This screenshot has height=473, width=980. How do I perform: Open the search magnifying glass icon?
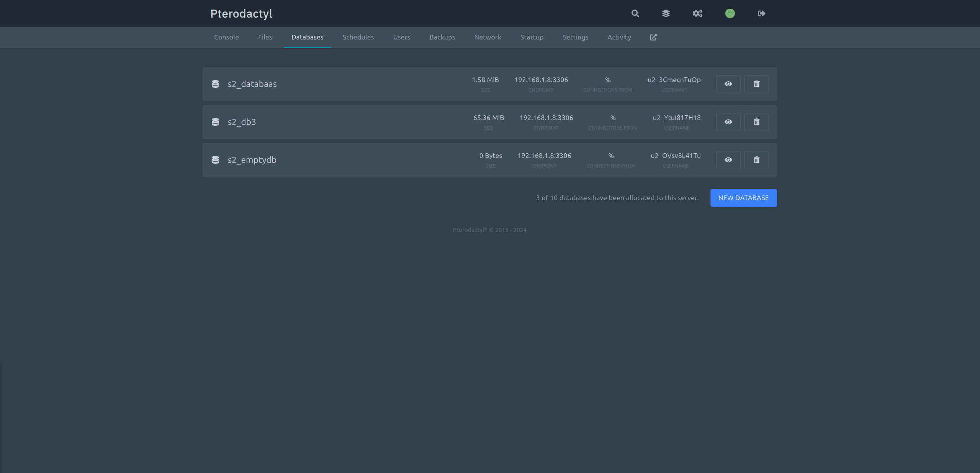[634, 13]
